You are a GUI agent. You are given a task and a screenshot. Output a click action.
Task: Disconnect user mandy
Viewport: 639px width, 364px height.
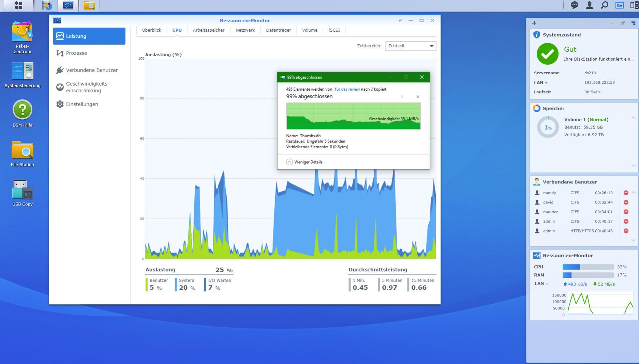coord(626,193)
